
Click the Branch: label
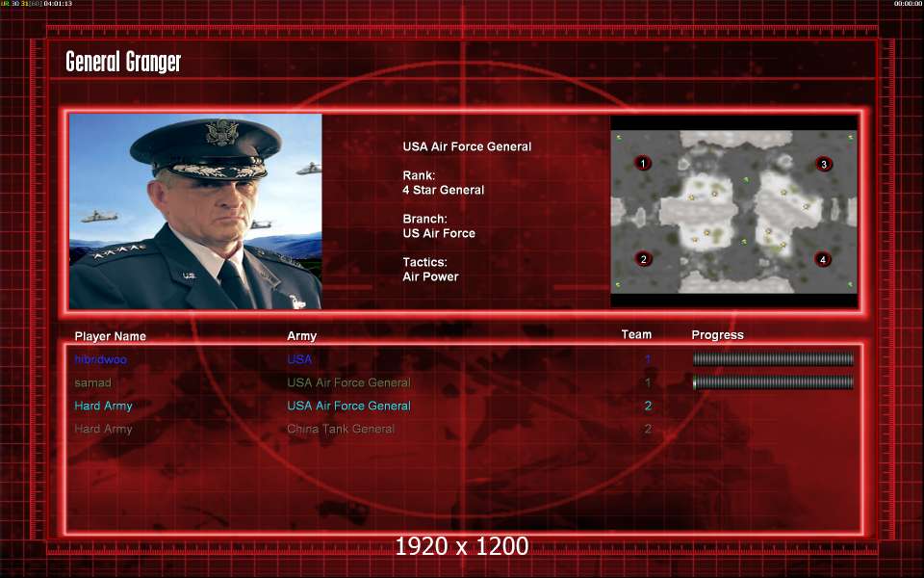click(424, 219)
